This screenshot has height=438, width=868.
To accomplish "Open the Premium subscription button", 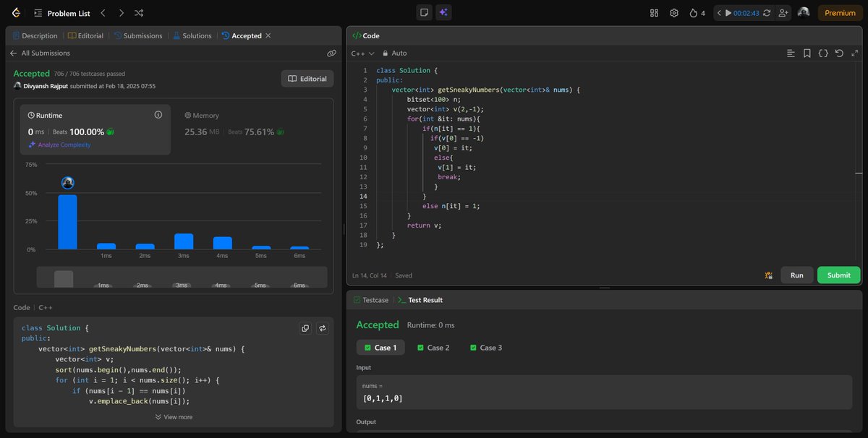I will point(840,13).
